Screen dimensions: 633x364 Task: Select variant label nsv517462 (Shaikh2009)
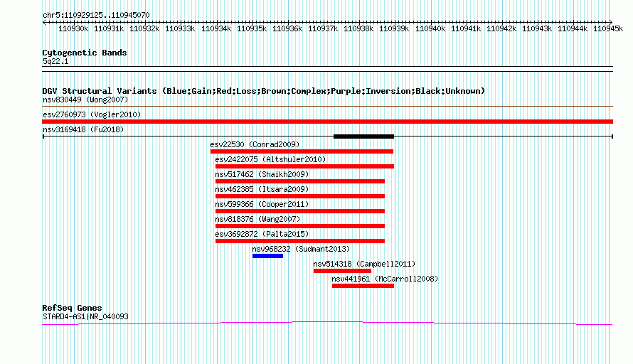[x=262, y=174]
